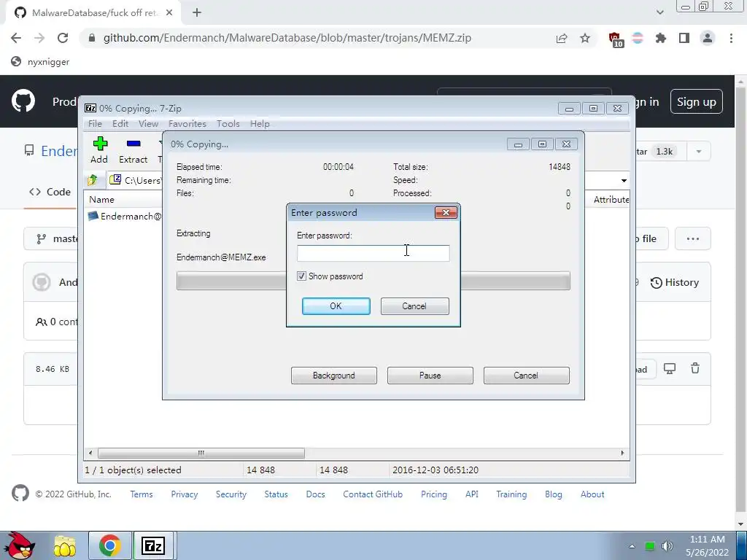Open the Security footer link
747x560 pixels.
231,494
